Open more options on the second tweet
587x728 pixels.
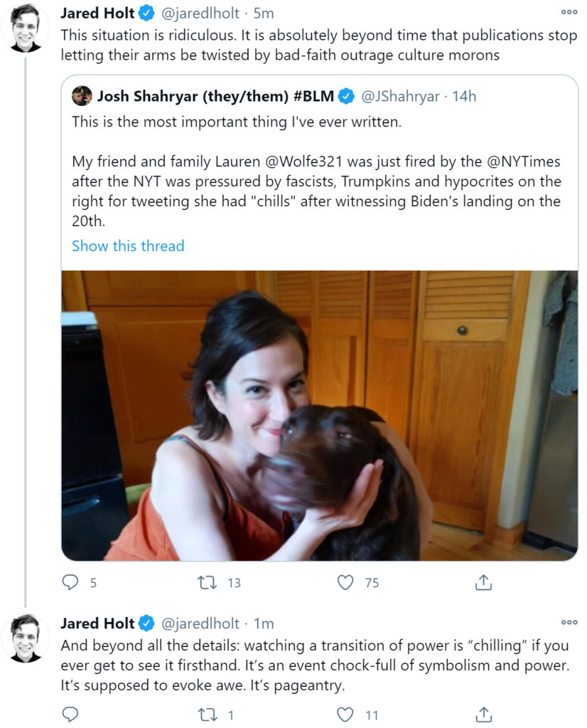[569, 622]
